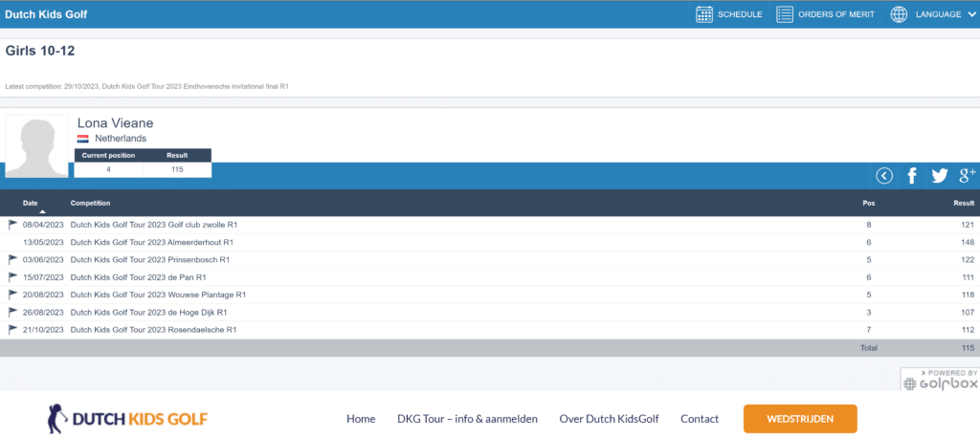Open the Contact page
Image resolution: width=980 pixels, height=437 pixels.
pos(700,419)
